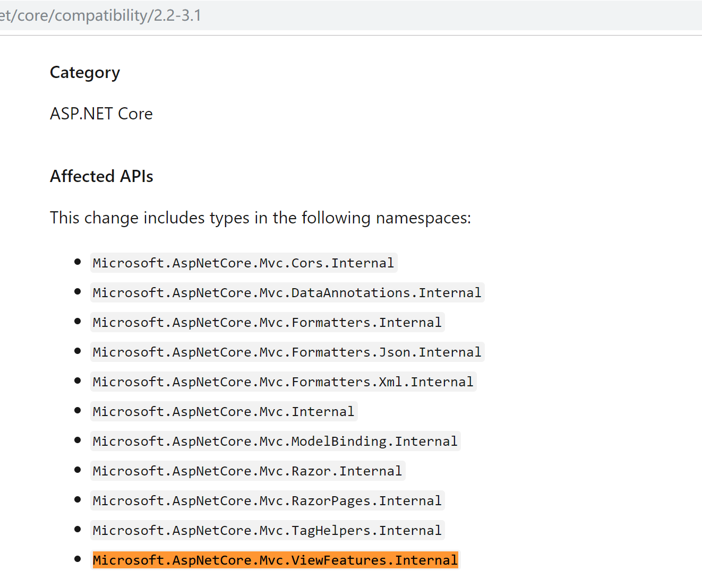Select Microsoft.AspNetCore.Mvc.Razor.Internal namespace
702x588 pixels.
pyautogui.click(x=247, y=471)
